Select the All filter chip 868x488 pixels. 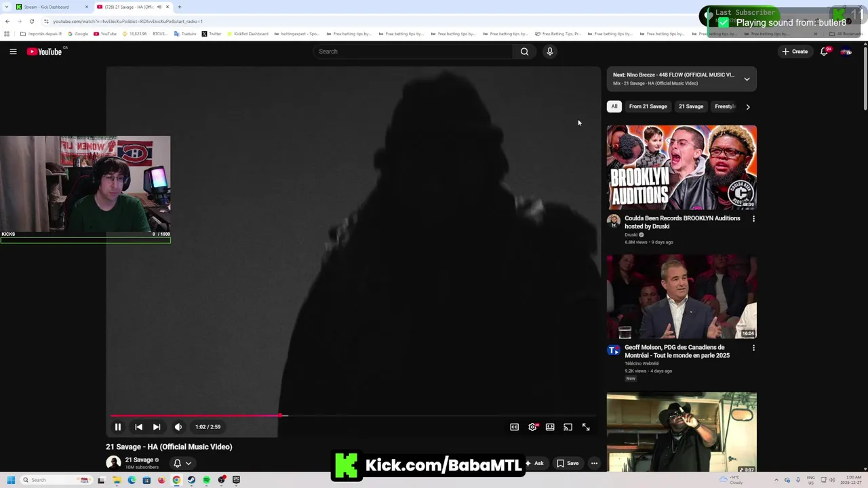click(x=614, y=106)
